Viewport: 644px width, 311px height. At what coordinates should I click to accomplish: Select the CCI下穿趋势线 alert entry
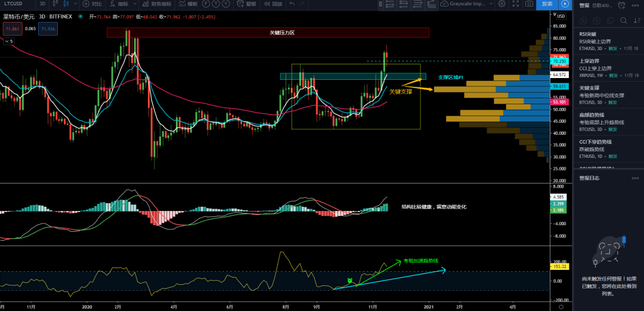click(x=608, y=149)
